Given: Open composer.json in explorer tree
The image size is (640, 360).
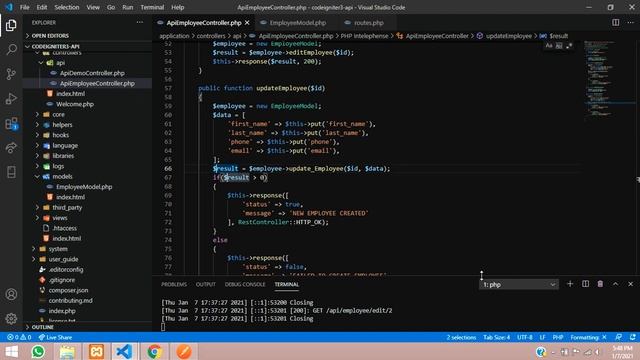Looking at the screenshot, I should point(68,290).
